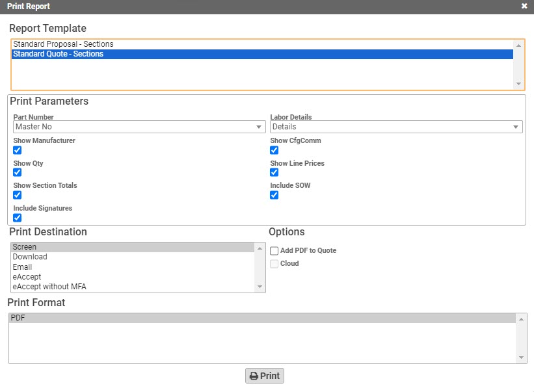Screen dimensions: 534x392
Task: Open the Part Number dropdown
Action: click(139, 127)
